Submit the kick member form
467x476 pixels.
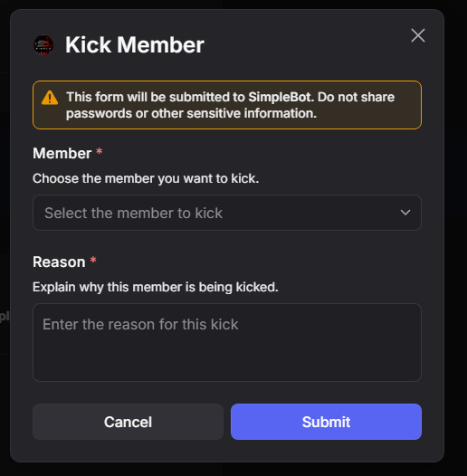coord(326,422)
